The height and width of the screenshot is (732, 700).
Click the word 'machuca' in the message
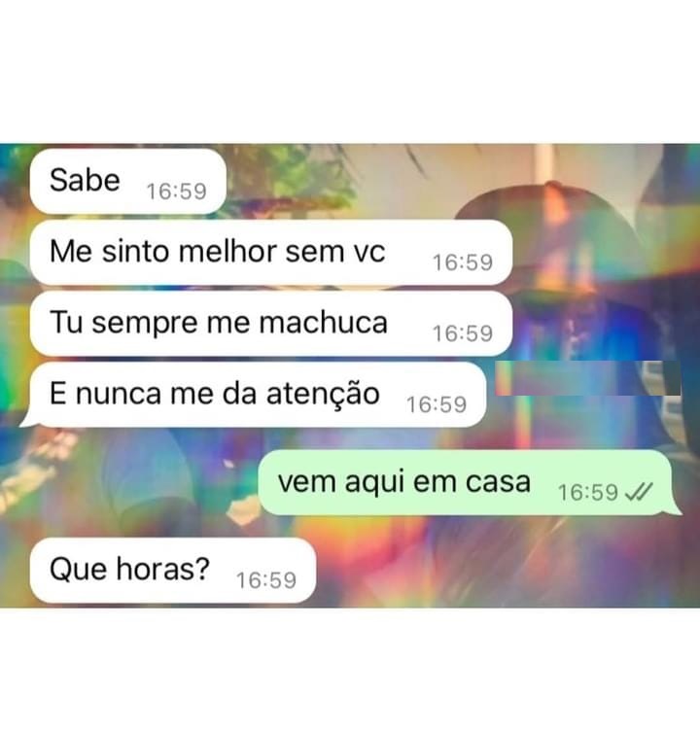323,323
